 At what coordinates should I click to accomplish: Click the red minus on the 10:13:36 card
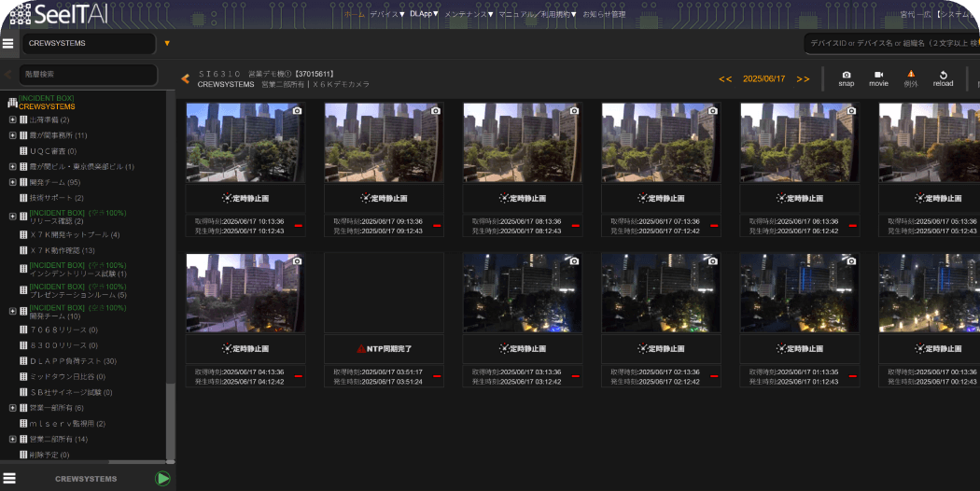coord(298,226)
